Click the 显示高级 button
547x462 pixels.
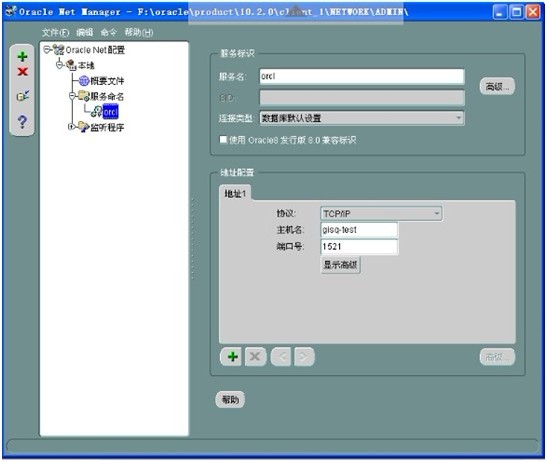coord(340,264)
